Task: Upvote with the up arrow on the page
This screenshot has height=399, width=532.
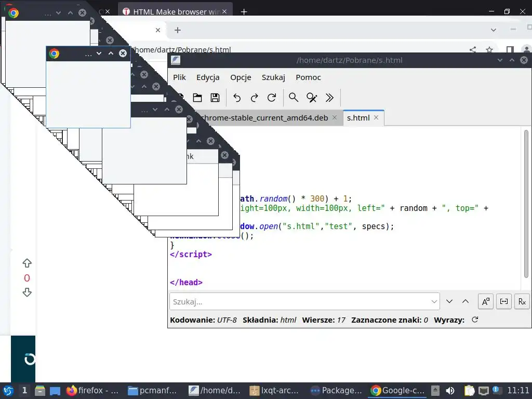Action: click(x=27, y=263)
